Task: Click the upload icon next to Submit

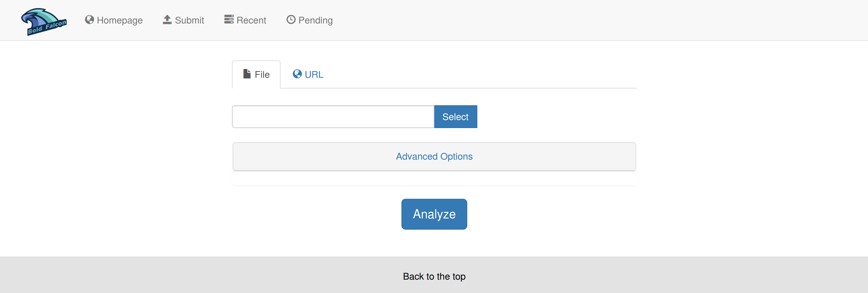Action: point(167,20)
